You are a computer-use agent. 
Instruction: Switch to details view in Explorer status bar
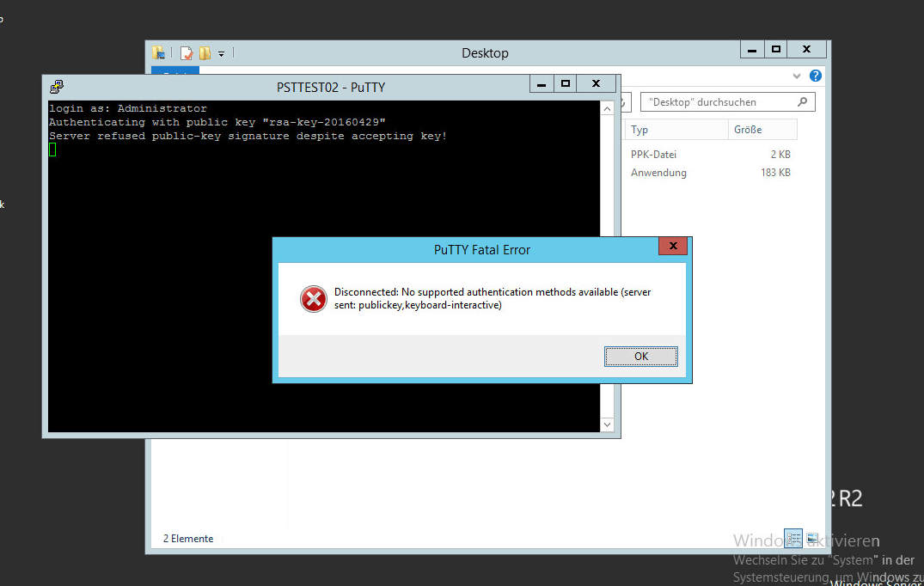point(793,538)
